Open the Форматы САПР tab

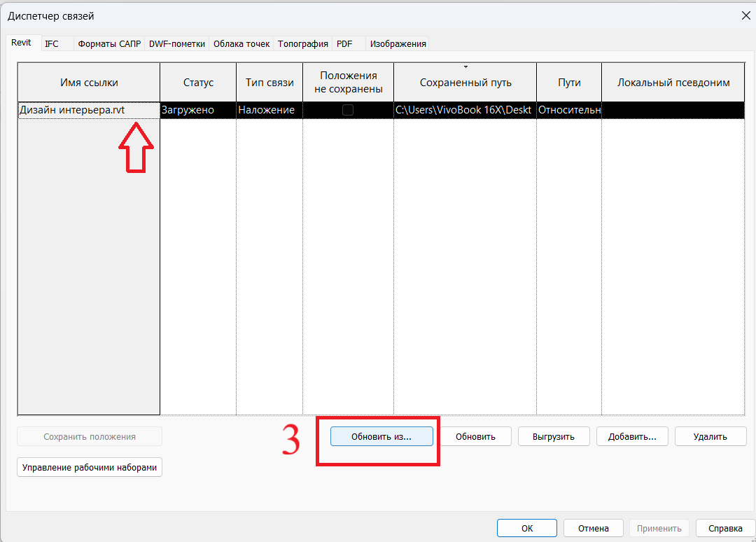pyautogui.click(x=109, y=44)
